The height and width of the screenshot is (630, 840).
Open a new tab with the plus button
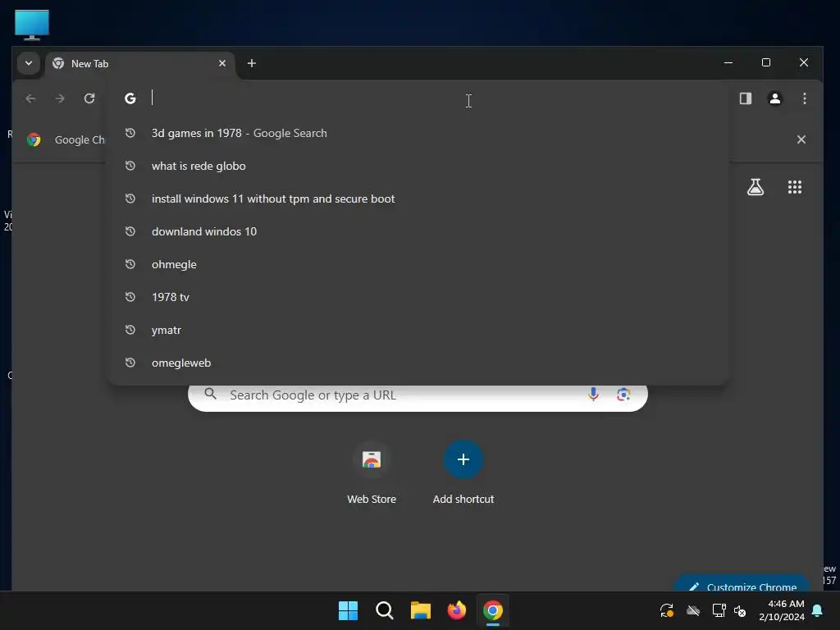pyautogui.click(x=251, y=63)
